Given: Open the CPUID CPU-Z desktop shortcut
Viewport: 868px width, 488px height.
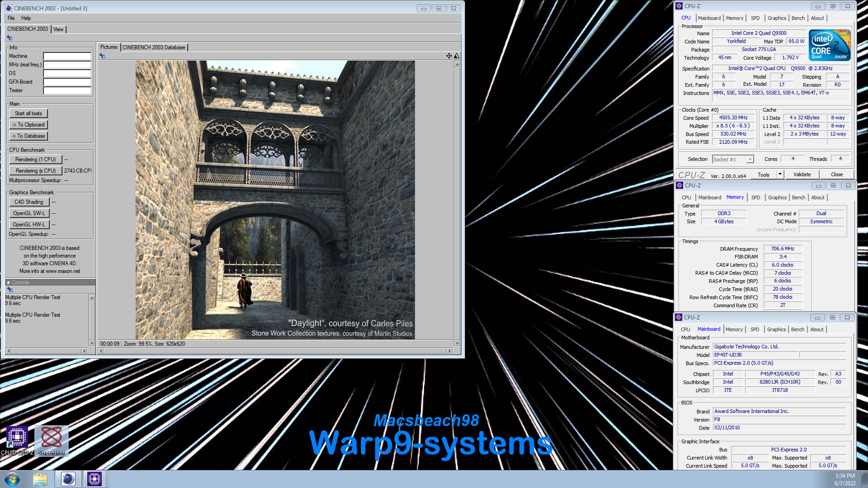Looking at the screenshot, I should [x=17, y=441].
